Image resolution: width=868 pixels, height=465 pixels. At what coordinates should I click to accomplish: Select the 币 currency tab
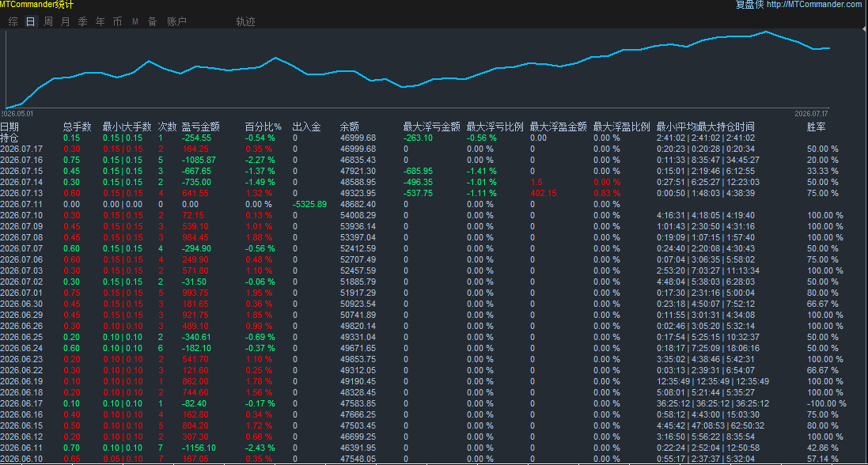117,21
